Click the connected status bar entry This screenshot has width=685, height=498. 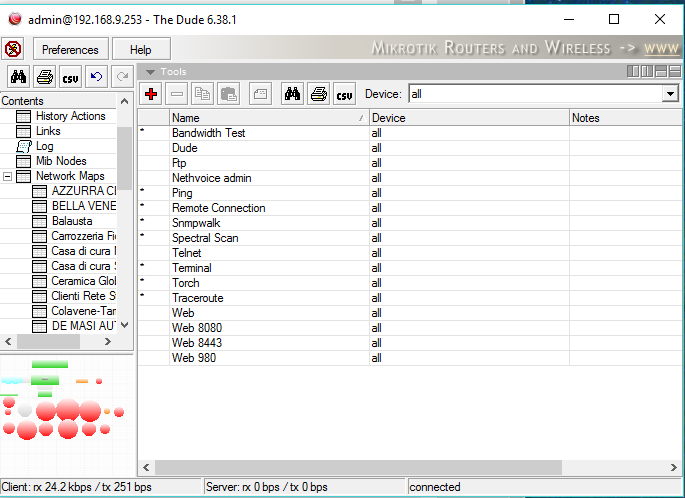(x=545, y=487)
